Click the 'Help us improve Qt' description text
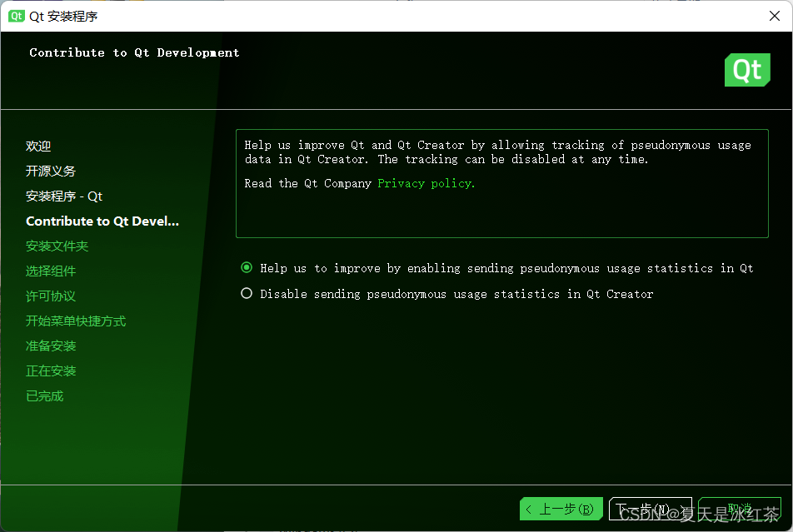The width and height of the screenshot is (793, 532). 497,152
